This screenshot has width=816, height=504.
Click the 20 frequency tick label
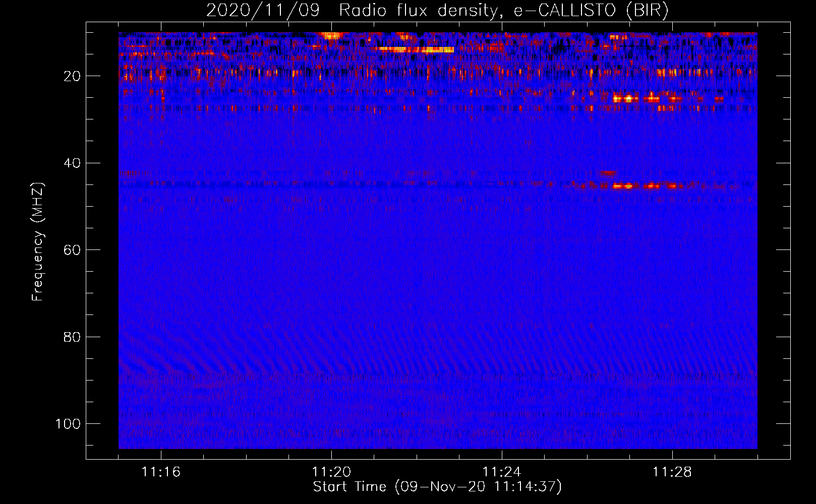point(73,76)
